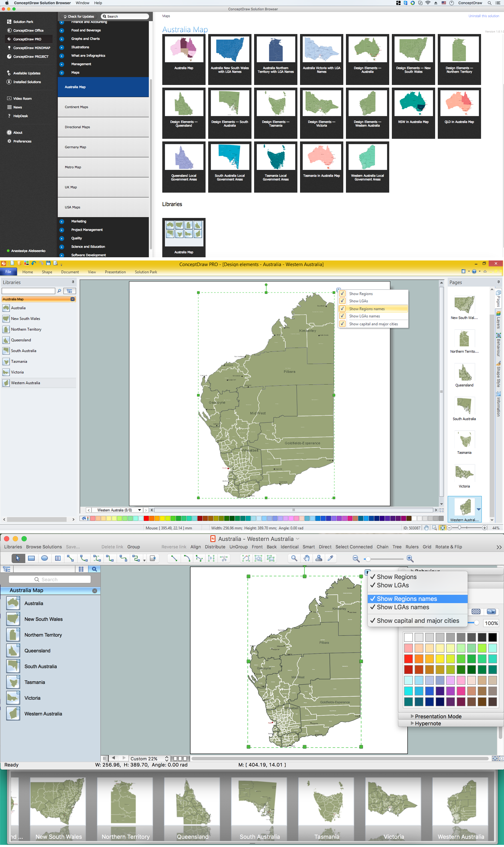
Task: Select the text box tool
Action: (x=58, y=558)
